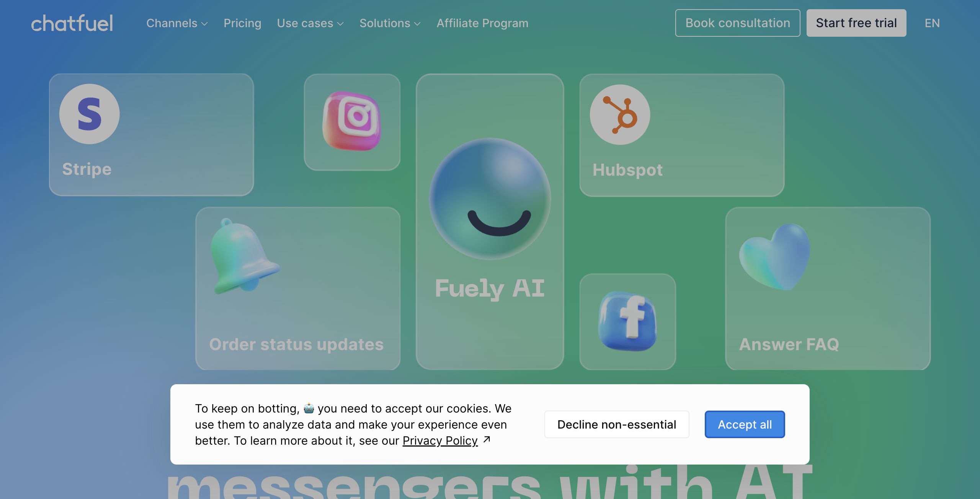Image resolution: width=980 pixels, height=499 pixels.
Task: Click the Hubspot sprocket logo icon
Action: [x=620, y=115]
